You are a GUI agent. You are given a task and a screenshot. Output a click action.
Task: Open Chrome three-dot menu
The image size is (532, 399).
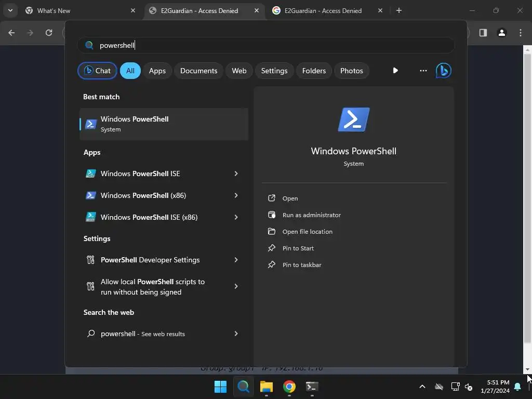click(x=521, y=33)
